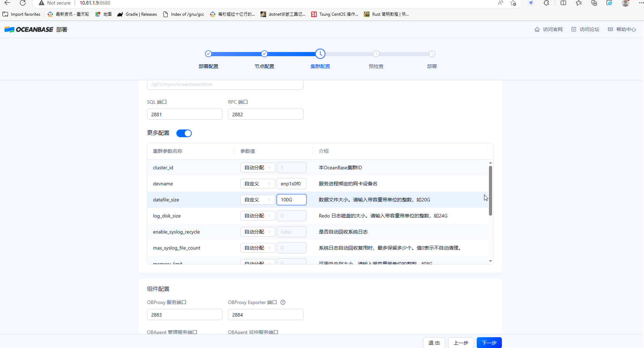Open the Collections icon
Screen dimensions: 644x348
pos(594,3)
